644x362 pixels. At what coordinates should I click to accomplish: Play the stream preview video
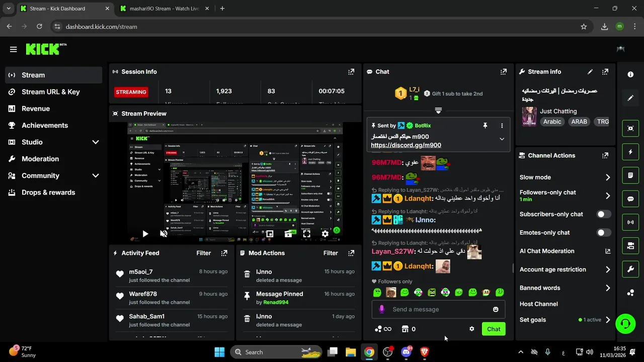[145, 234]
